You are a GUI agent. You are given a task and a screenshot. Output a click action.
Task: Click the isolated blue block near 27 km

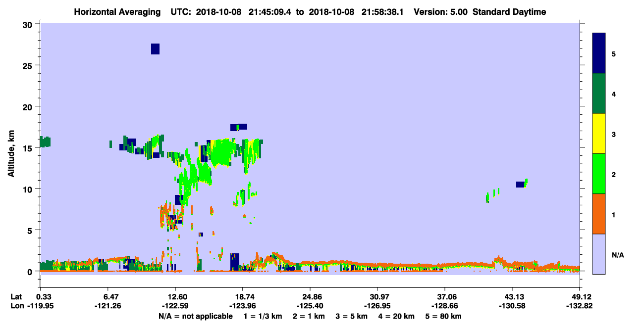pos(155,48)
